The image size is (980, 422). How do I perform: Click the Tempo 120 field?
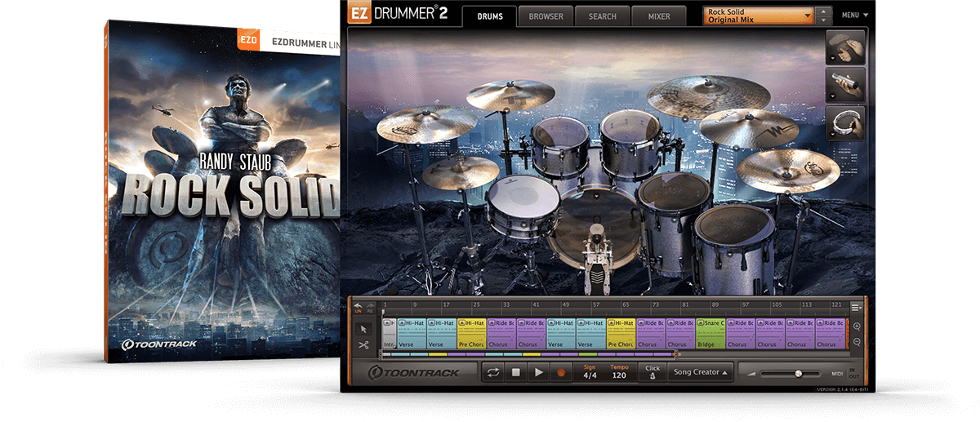[620, 372]
